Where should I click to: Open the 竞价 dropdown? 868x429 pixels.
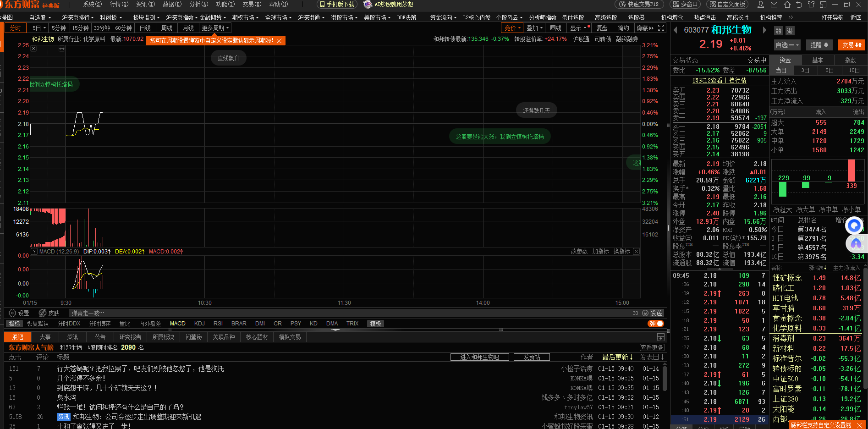point(512,28)
